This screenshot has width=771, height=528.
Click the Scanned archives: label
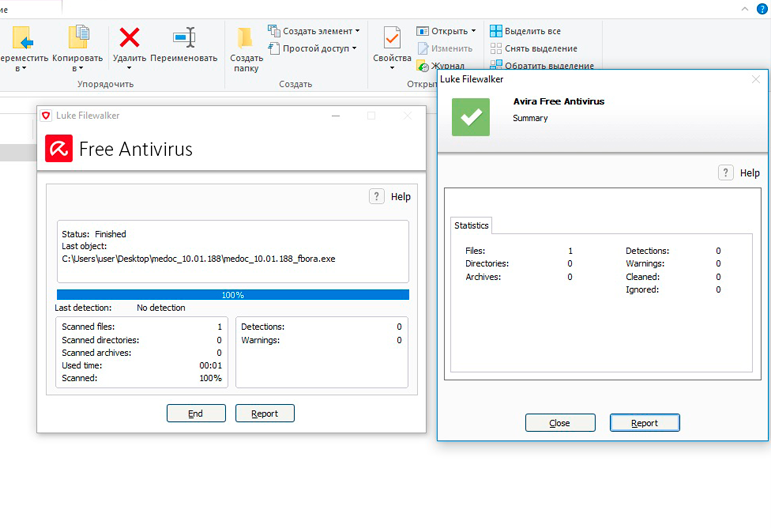click(96, 353)
